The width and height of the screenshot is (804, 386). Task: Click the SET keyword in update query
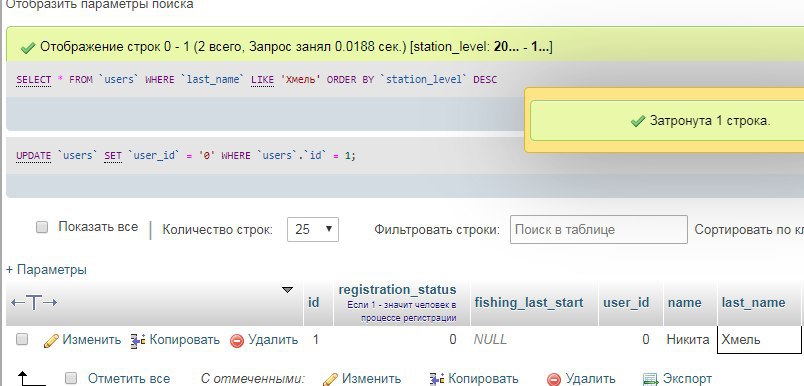point(113,155)
